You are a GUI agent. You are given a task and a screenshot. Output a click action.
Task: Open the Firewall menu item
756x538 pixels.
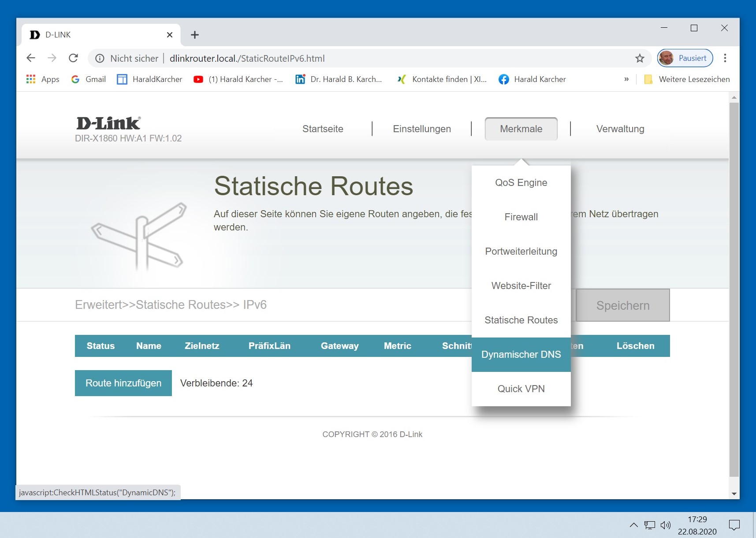point(521,217)
